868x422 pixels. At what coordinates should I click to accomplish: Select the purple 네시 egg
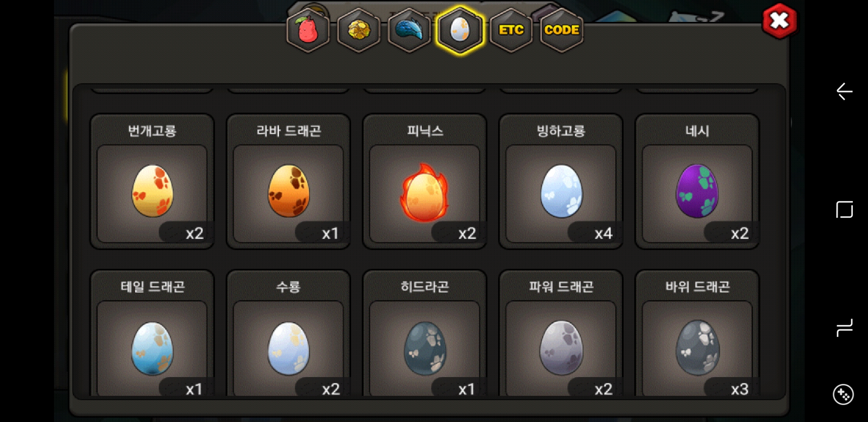click(x=697, y=181)
